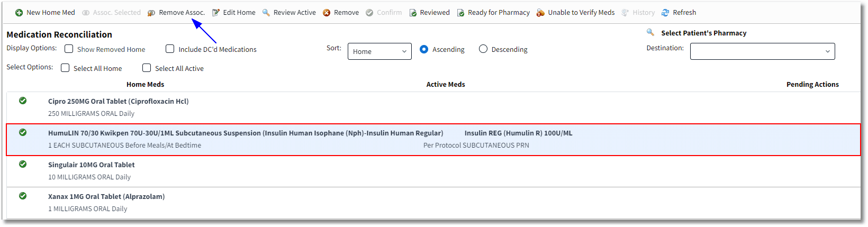Click the Reviewed document icon
The image size is (868, 227).
pos(413,13)
